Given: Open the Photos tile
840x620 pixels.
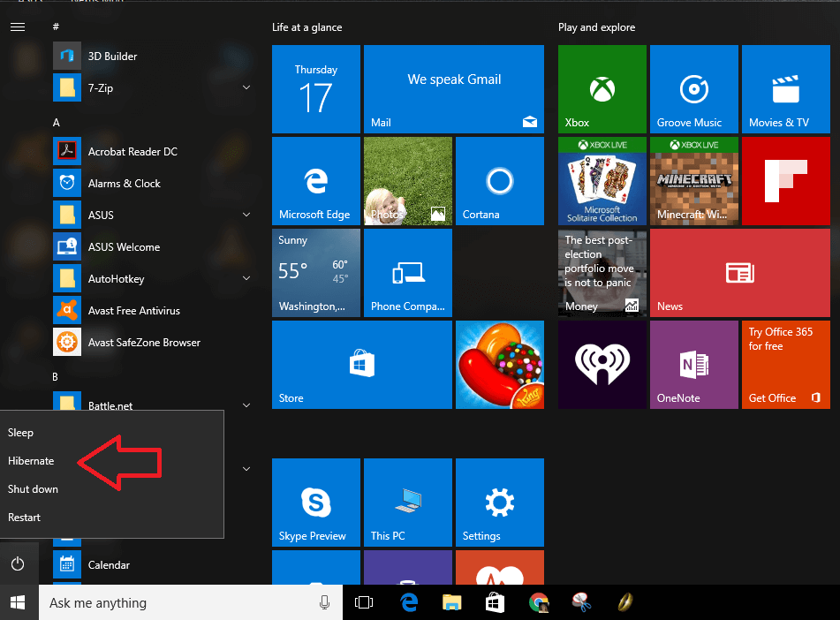Looking at the screenshot, I should pyautogui.click(x=408, y=181).
